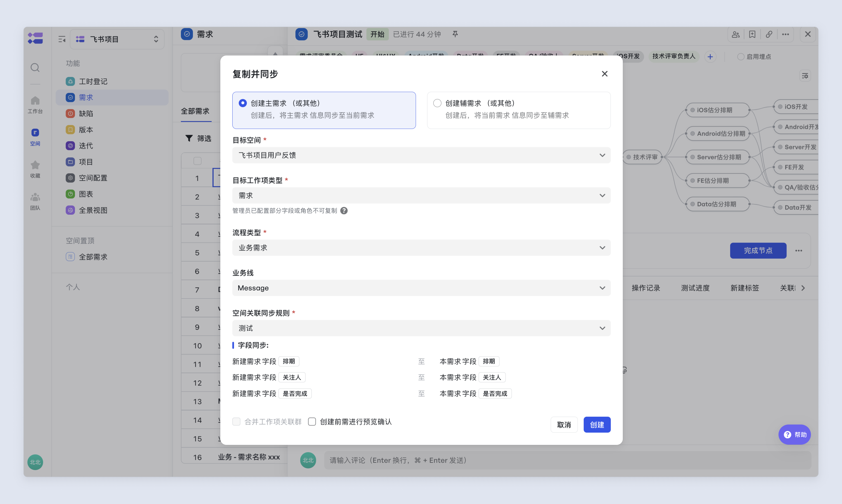The width and height of the screenshot is (842, 504).
Task: Open 目标空间 dropdown
Action: coord(421,155)
